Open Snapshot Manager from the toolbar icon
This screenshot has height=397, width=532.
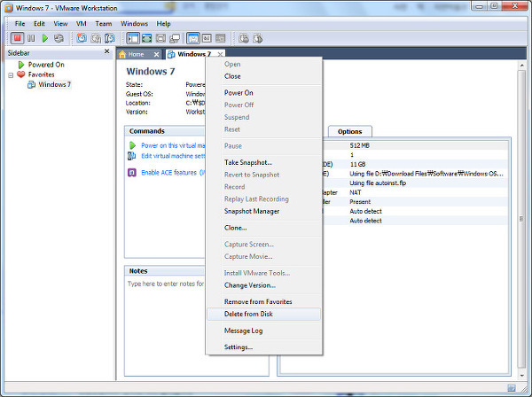pos(110,38)
